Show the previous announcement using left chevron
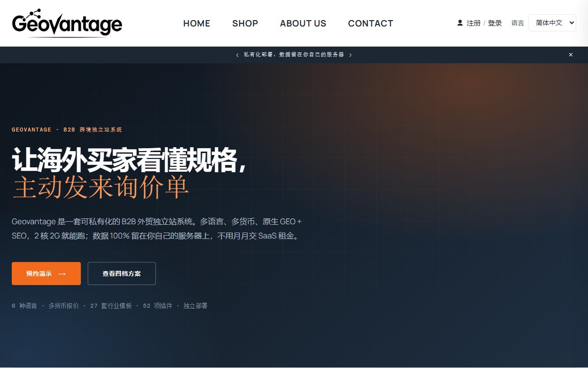The image size is (588, 368). click(238, 55)
